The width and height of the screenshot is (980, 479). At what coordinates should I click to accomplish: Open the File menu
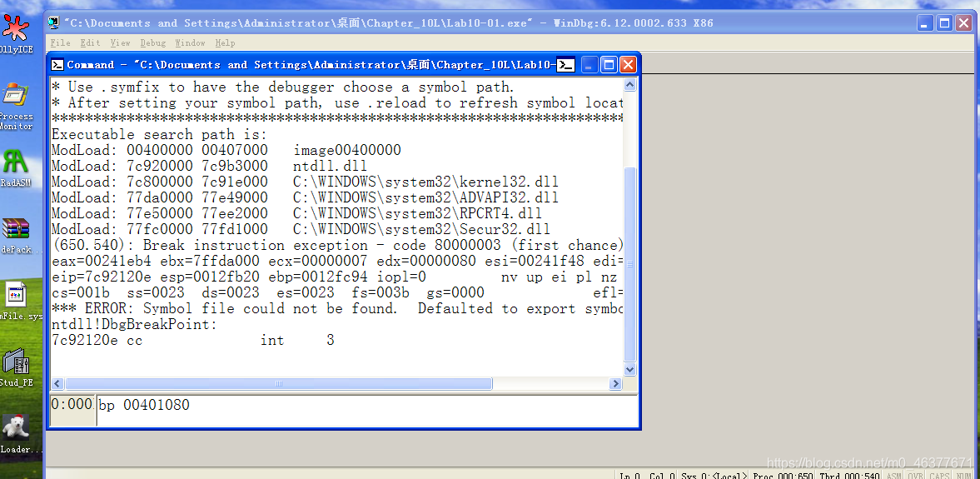[x=60, y=42]
